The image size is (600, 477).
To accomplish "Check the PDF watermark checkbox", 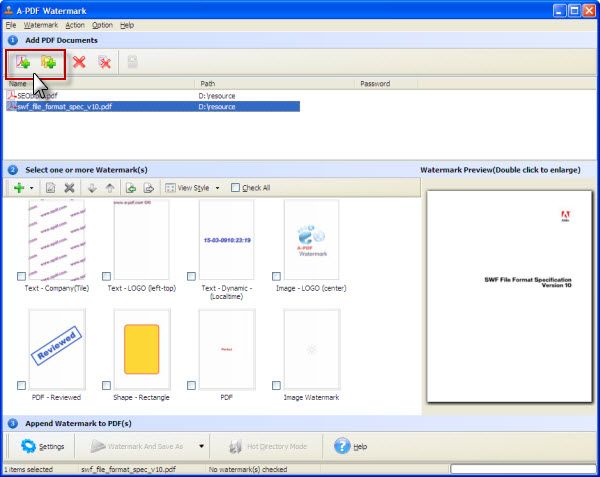I will click(191, 385).
